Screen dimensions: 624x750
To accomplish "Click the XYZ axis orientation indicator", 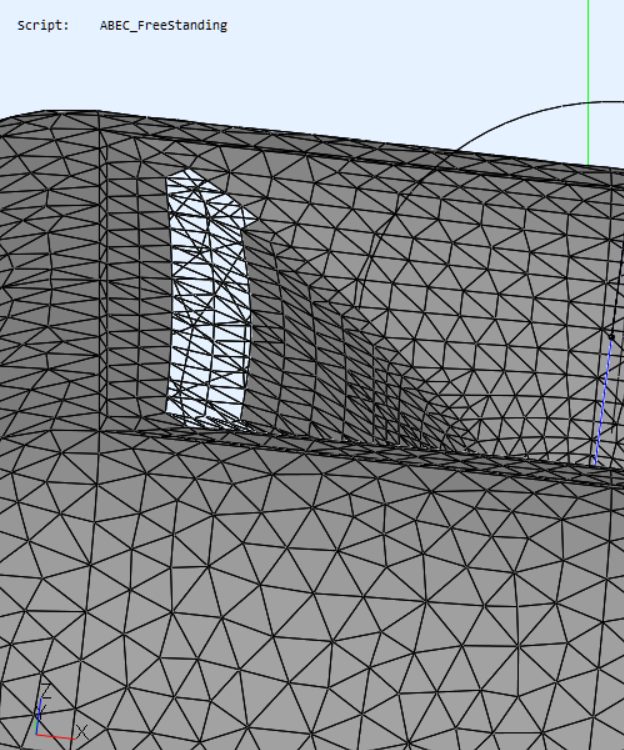I will tap(60, 713).
